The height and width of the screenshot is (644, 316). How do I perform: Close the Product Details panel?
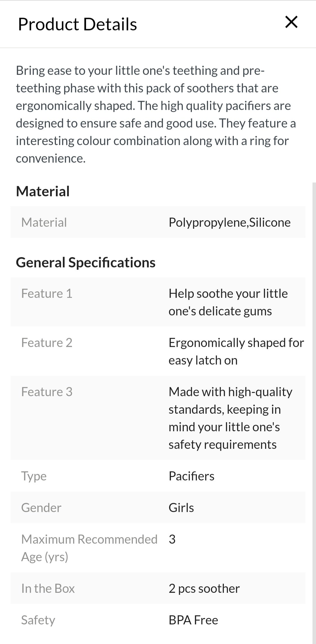(x=291, y=22)
